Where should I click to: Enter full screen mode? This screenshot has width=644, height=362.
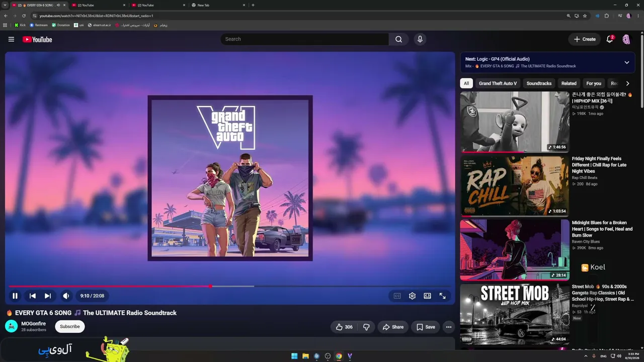tap(442, 296)
